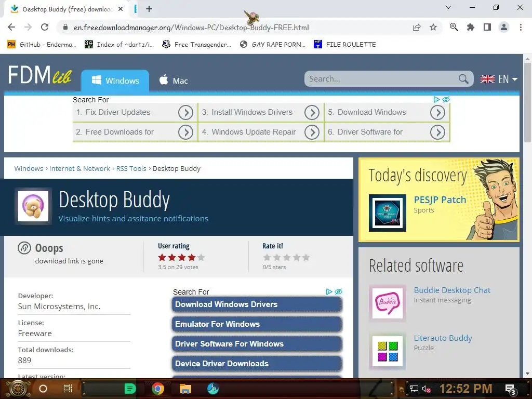532x399 pixels.
Task: Click the search magnifier in FDM search box
Action: click(x=463, y=79)
